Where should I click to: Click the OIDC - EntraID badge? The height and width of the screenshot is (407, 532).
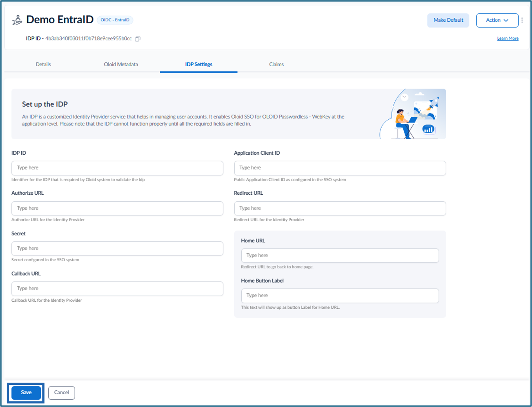pyautogui.click(x=115, y=20)
